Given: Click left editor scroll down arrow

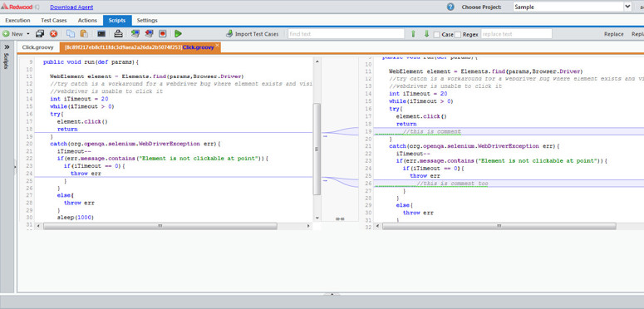Looking at the screenshot, I should coord(317,218).
